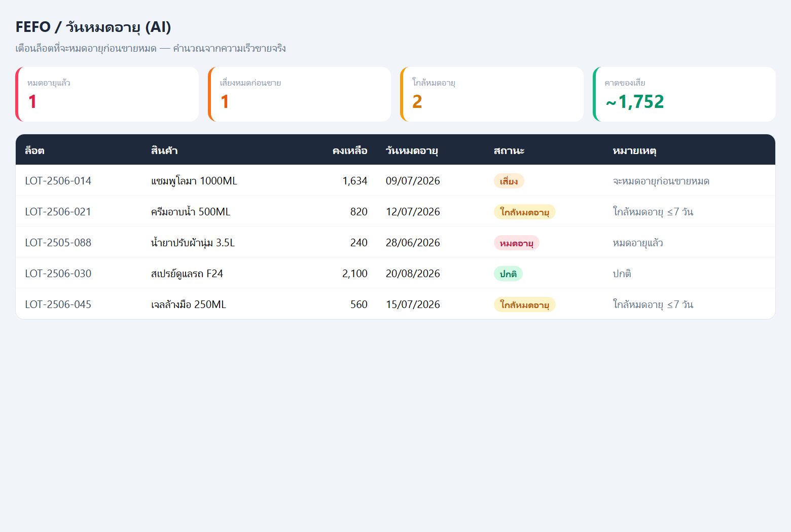Click the เสี่ยง status badge

pos(509,181)
